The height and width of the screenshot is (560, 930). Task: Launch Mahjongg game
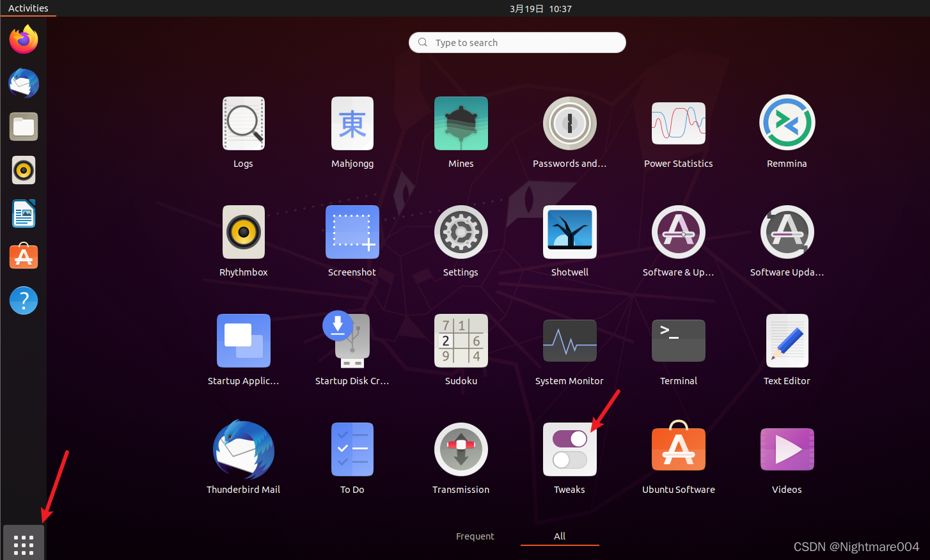click(352, 123)
